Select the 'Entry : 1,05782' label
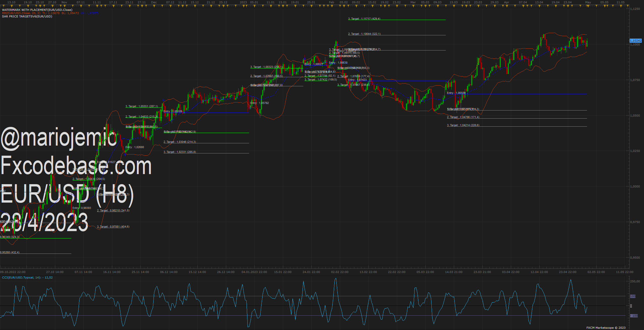 [x=259, y=103]
